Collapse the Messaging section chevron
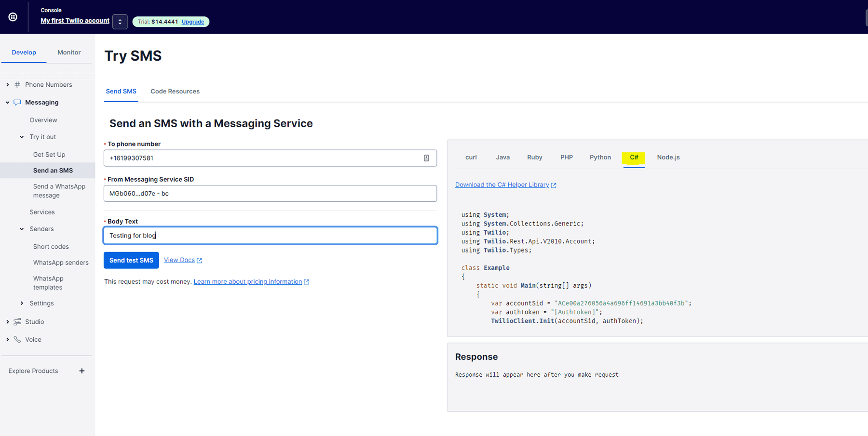The image size is (868, 436). (x=8, y=103)
